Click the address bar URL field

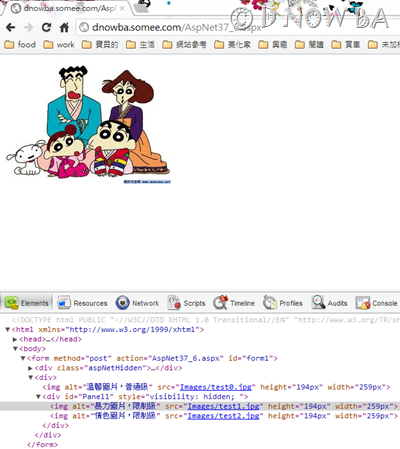(x=237, y=27)
